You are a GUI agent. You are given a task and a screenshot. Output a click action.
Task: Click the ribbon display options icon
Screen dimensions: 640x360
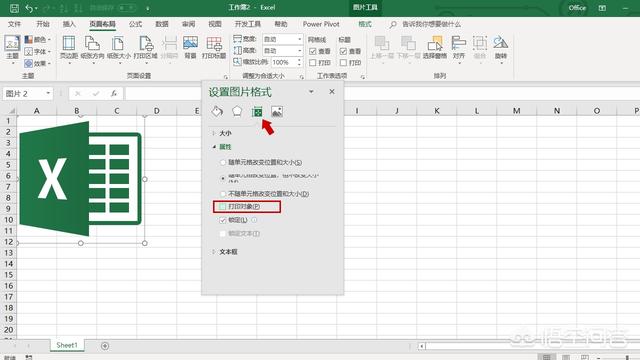click(602, 8)
